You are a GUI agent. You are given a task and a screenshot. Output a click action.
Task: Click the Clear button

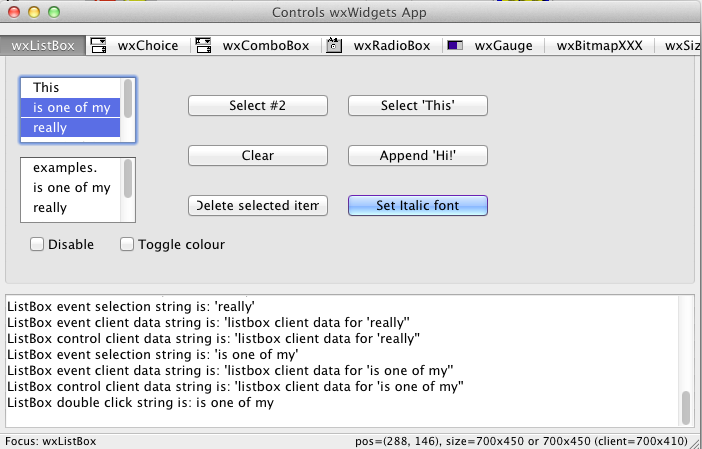click(258, 156)
